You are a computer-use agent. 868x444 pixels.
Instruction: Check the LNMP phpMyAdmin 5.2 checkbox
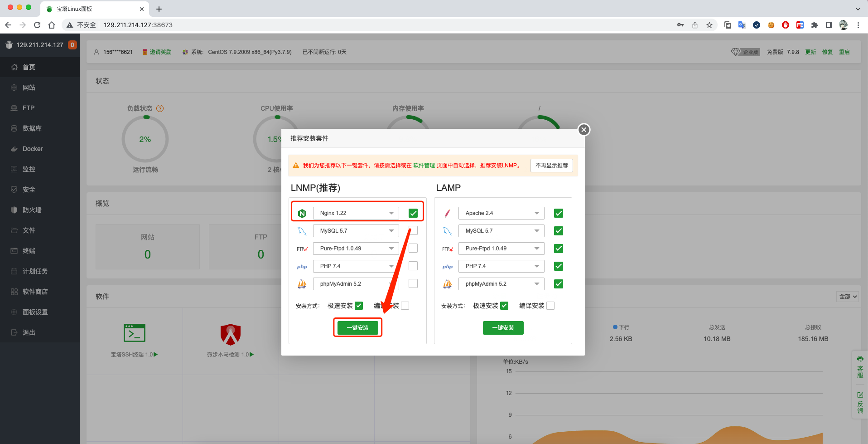pos(413,284)
